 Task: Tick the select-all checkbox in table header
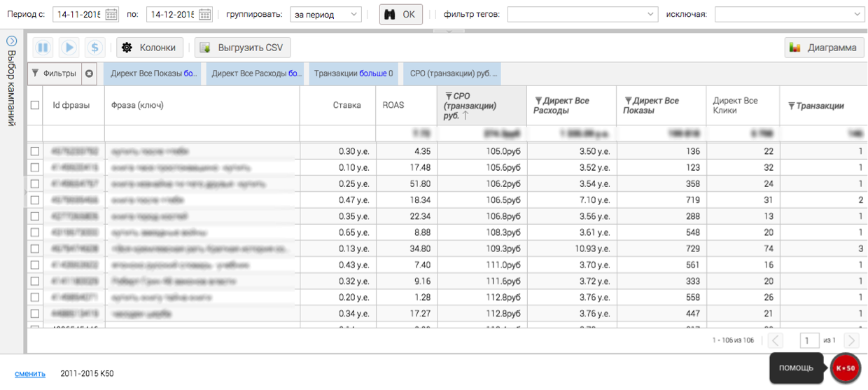click(x=35, y=105)
